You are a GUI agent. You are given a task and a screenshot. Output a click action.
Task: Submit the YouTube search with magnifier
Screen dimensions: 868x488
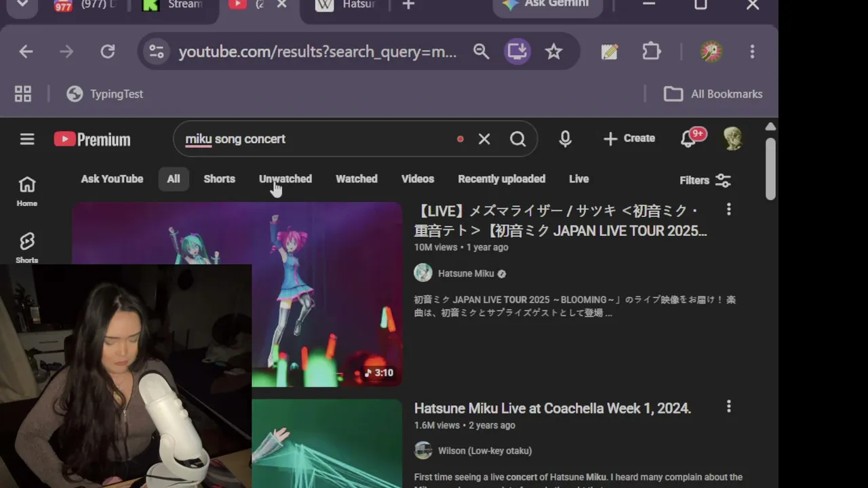click(518, 139)
